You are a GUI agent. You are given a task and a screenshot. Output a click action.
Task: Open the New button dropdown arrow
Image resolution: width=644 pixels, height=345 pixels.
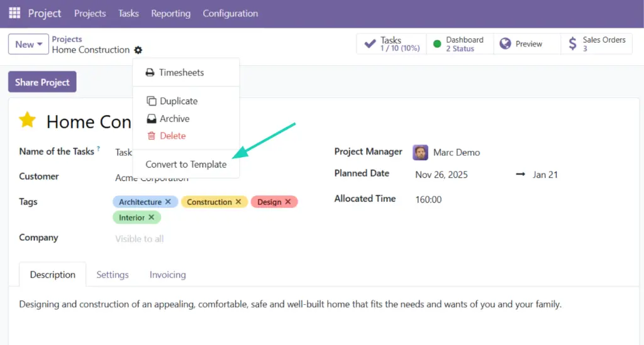click(40, 45)
